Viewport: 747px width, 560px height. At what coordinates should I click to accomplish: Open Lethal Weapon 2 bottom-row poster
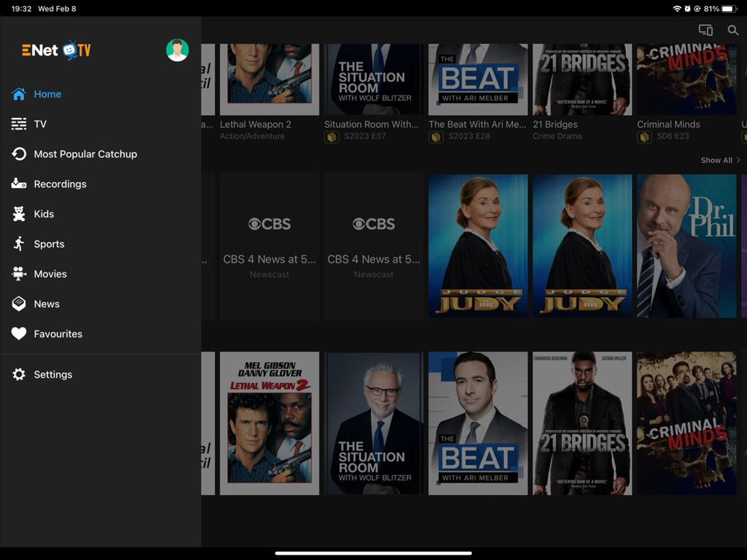click(269, 423)
